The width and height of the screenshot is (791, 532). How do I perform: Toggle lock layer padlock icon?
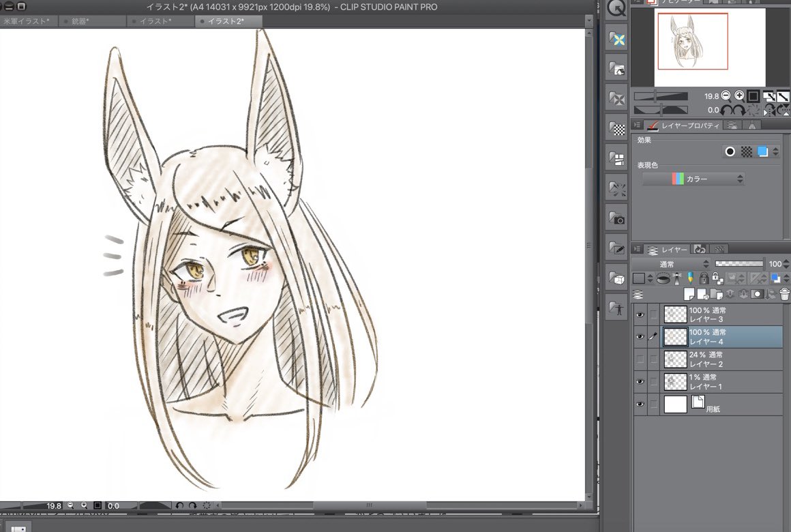coord(703,278)
